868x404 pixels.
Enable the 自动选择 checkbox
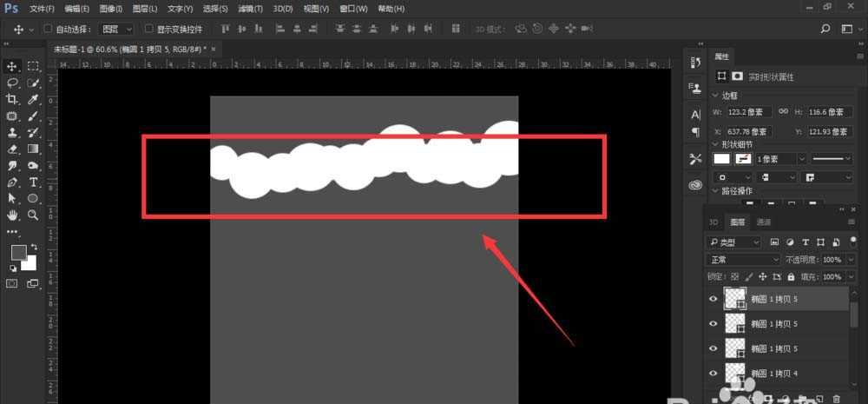click(x=48, y=29)
